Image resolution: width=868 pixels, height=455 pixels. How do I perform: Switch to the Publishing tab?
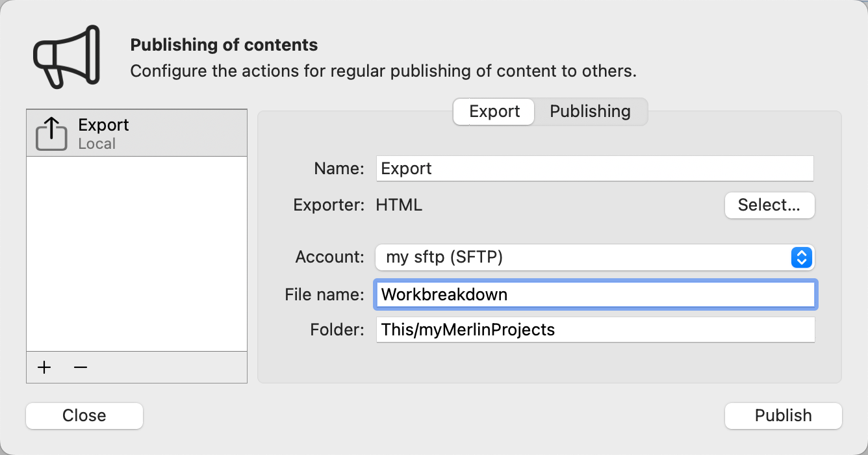tap(590, 111)
